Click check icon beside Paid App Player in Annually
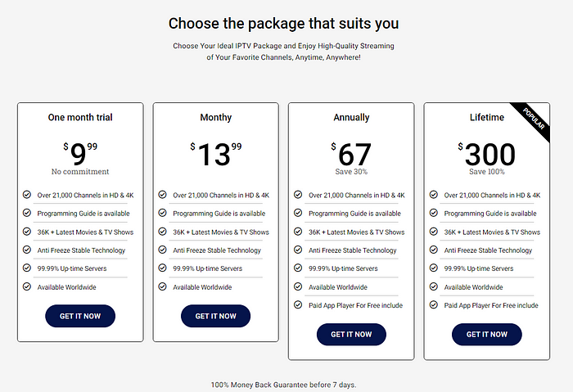This screenshot has width=573, height=392. tap(298, 304)
